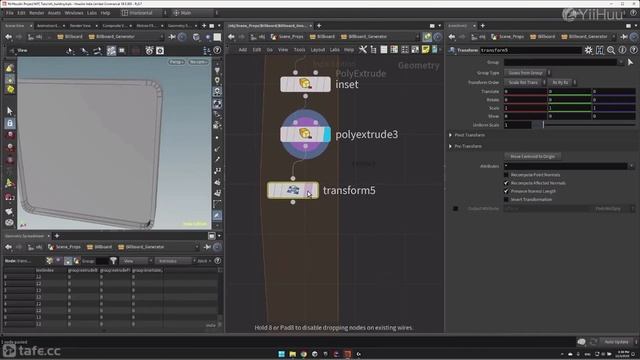The height and width of the screenshot is (360, 640).
Task: Select the inset PolyExtrude node
Action: (305, 84)
